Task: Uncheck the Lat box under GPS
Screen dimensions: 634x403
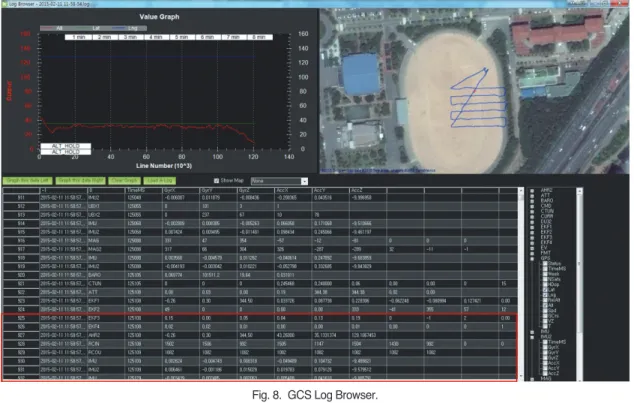Action: point(545,290)
